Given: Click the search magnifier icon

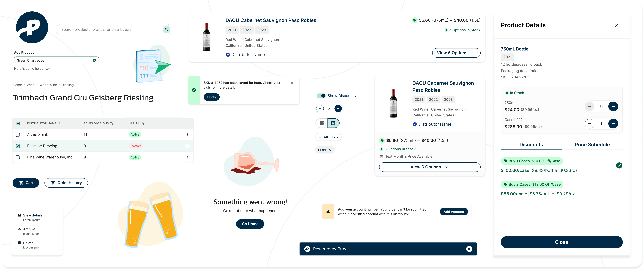Looking at the screenshot, I should point(166,30).
